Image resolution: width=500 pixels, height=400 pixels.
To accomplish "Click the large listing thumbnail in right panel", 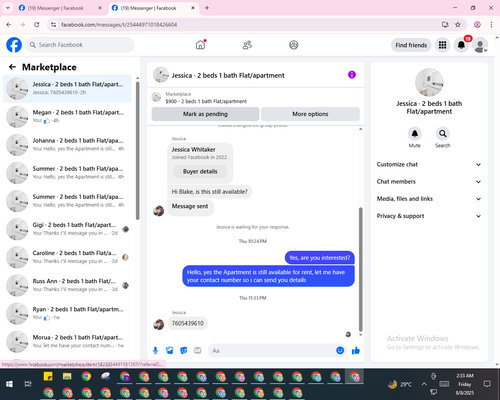I will [x=429, y=82].
